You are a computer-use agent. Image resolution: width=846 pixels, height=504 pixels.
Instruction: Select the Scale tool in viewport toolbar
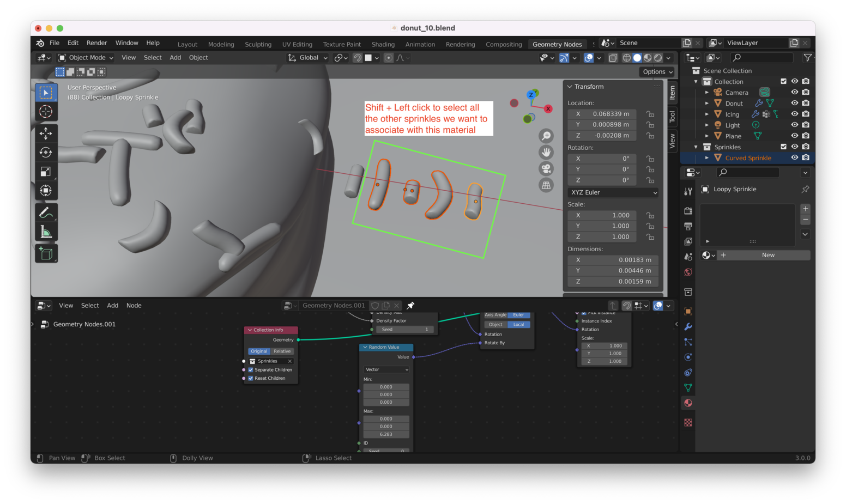tap(46, 172)
